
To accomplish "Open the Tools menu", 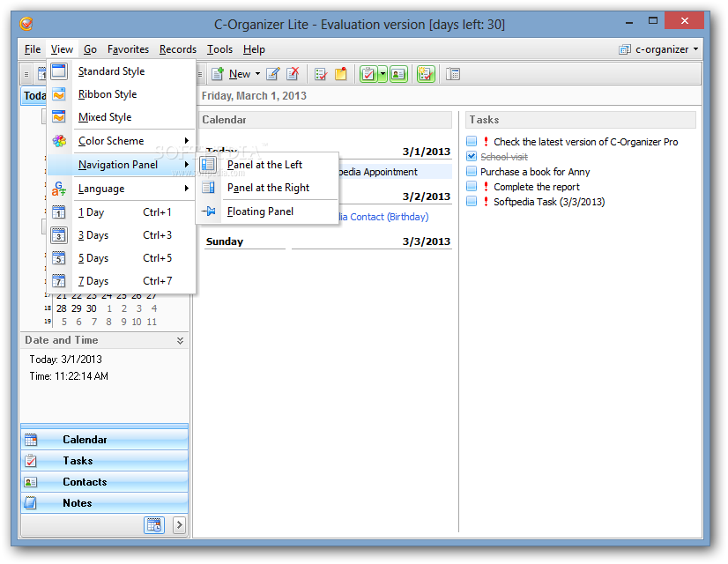I will coord(219,49).
